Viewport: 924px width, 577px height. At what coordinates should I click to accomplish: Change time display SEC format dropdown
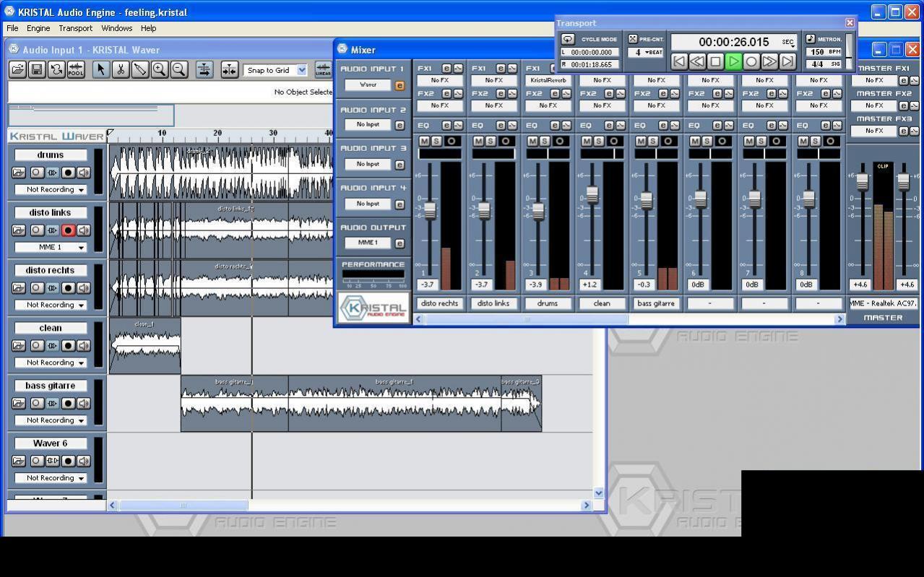(x=788, y=43)
